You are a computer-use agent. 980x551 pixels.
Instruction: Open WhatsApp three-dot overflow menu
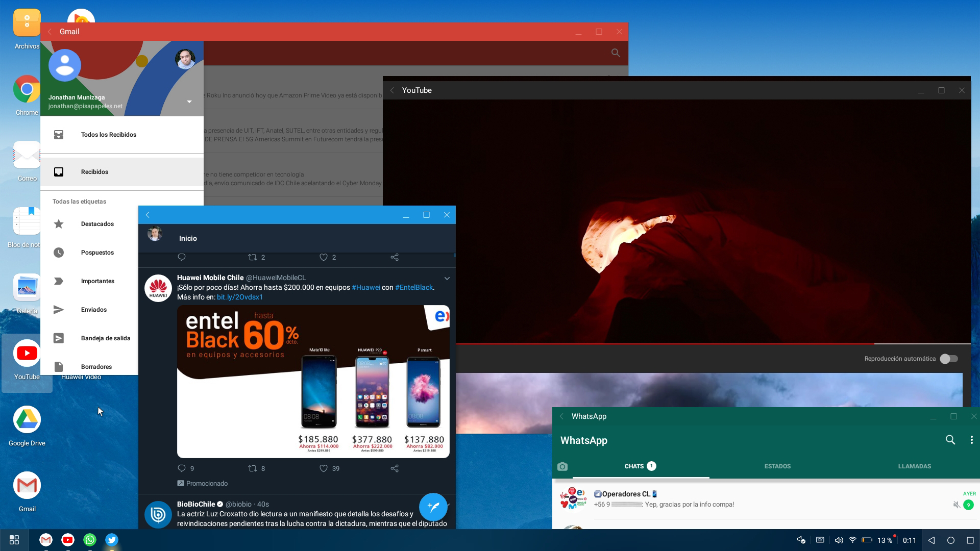tap(971, 440)
